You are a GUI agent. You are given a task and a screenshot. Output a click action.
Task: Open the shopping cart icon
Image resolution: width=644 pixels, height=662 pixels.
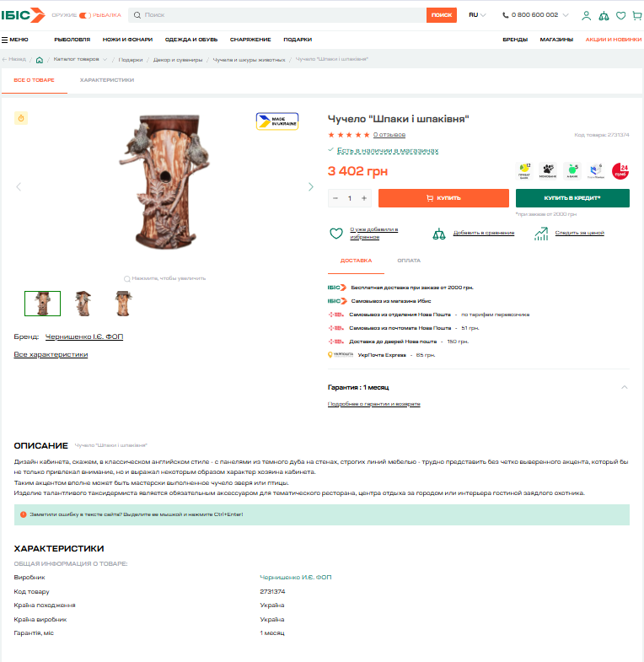click(x=637, y=16)
